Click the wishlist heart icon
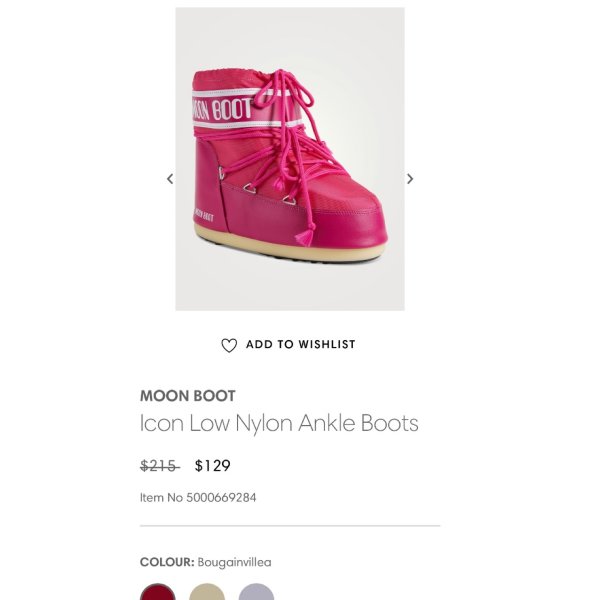Viewport: 600px width, 600px height. [x=229, y=345]
